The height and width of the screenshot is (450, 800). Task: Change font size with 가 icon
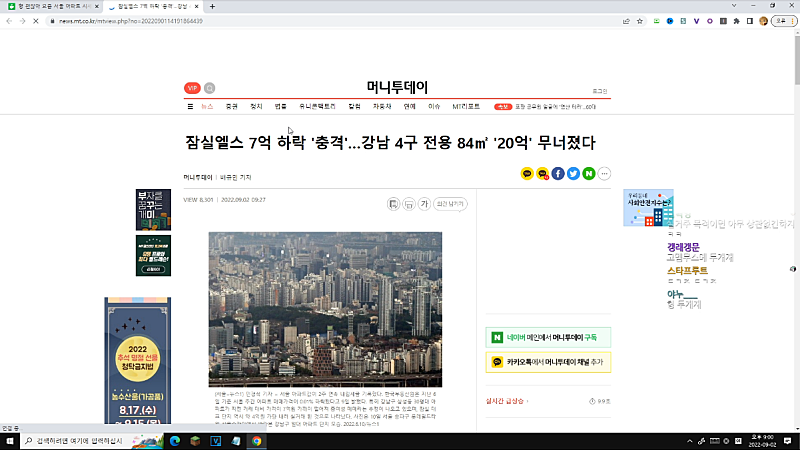[x=424, y=204]
